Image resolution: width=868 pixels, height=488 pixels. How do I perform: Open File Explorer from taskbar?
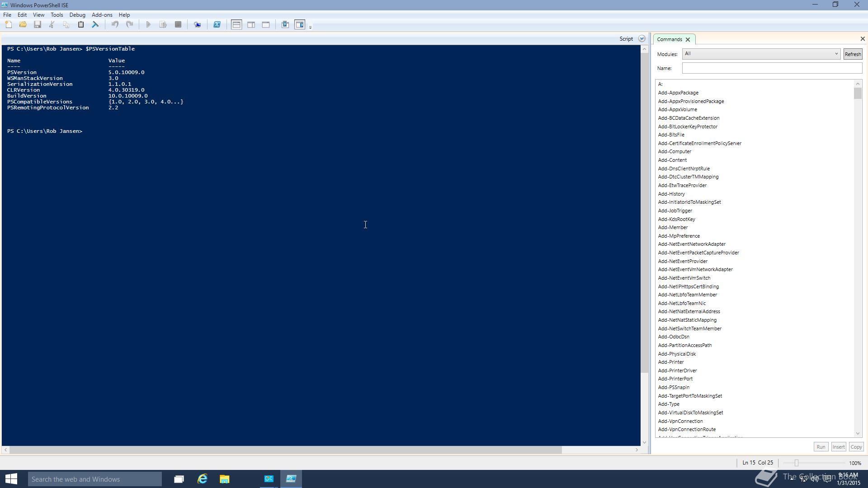click(x=224, y=479)
